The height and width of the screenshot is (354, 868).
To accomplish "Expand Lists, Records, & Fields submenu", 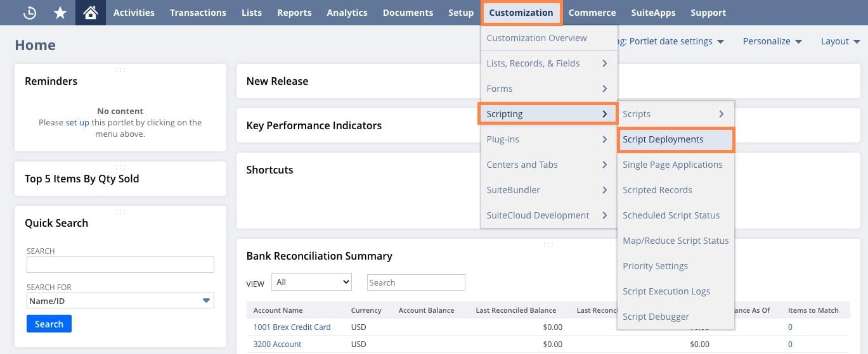I will (604, 63).
